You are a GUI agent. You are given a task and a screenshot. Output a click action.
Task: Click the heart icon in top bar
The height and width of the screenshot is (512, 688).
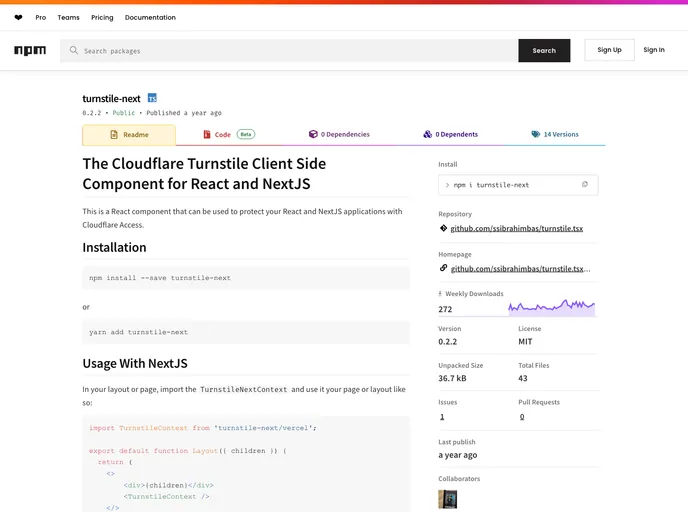coord(18,18)
